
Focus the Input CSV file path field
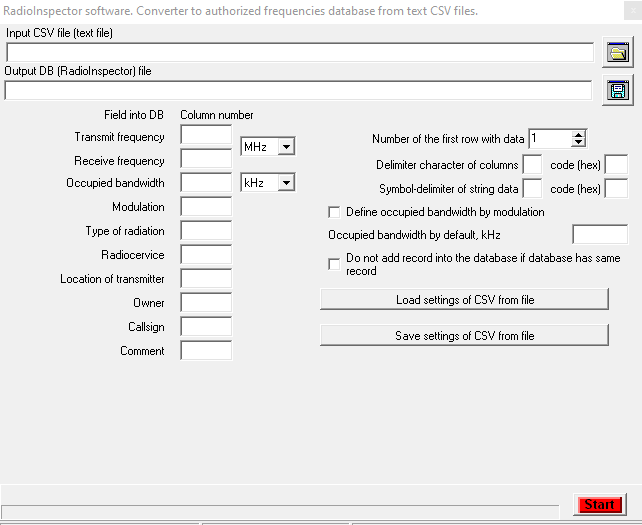click(300, 52)
